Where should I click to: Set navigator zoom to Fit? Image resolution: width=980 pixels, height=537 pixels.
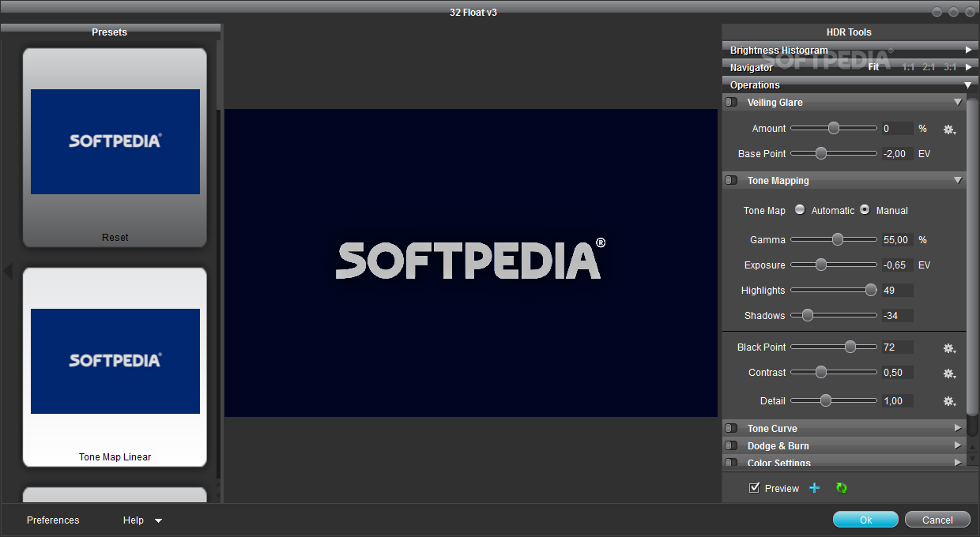(x=873, y=67)
